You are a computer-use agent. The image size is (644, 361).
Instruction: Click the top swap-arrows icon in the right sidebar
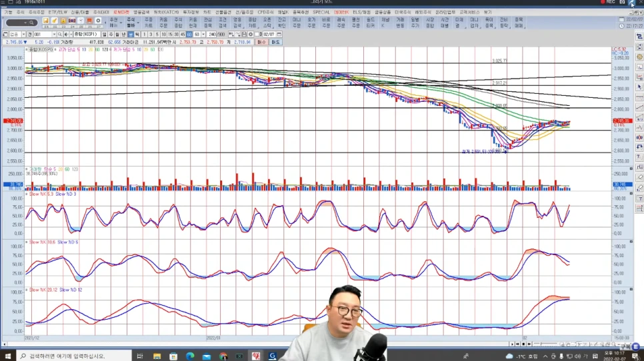639,37
